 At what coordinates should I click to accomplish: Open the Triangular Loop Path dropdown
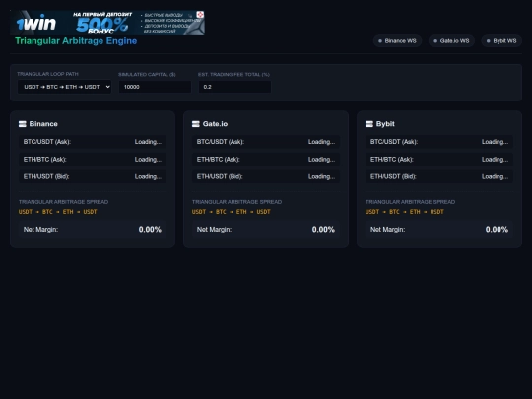pyautogui.click(x=64, y=87)
